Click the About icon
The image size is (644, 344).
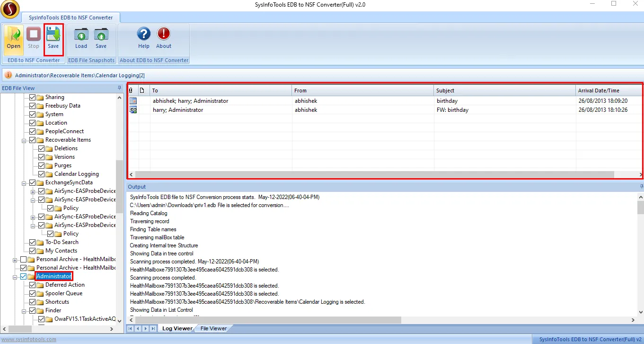point(164,38)
